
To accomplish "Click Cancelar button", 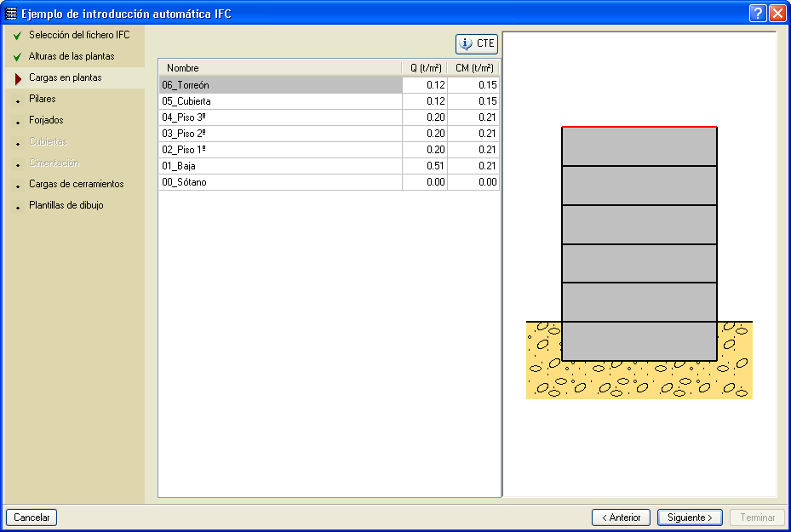I will coord(32,518).
